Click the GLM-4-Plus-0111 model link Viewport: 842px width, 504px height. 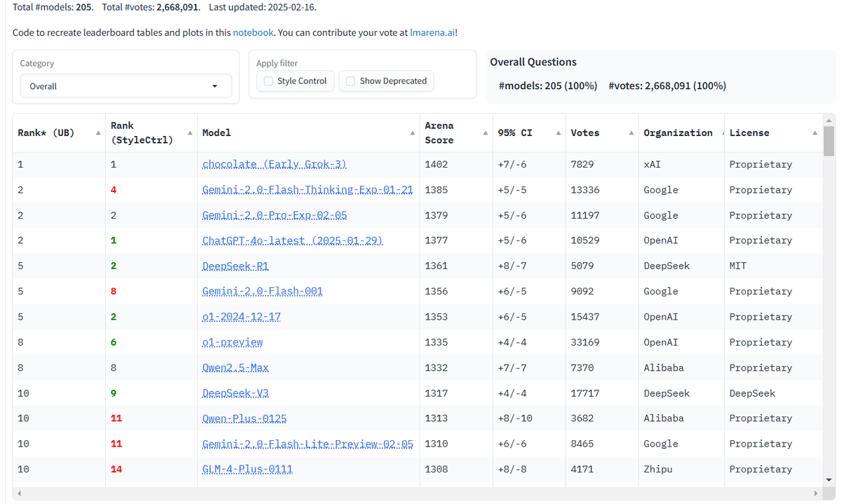pos(247,469)
